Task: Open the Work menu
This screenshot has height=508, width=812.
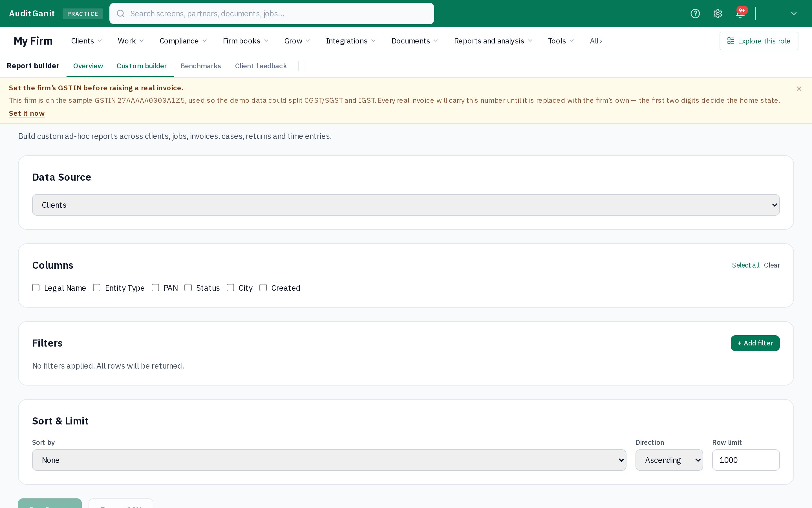Action: pyautogui.click(x=131, y=41)
